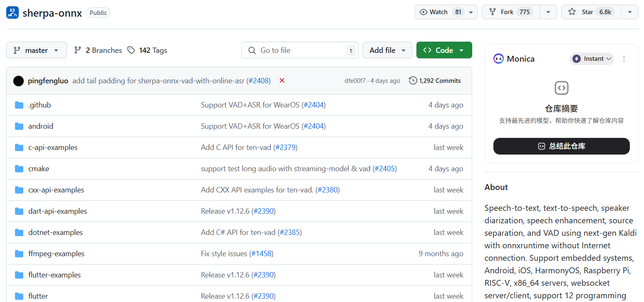This screenshot has height=302, width=644.
Task: Open the cmake folder
Action: [x=39, y=169]
